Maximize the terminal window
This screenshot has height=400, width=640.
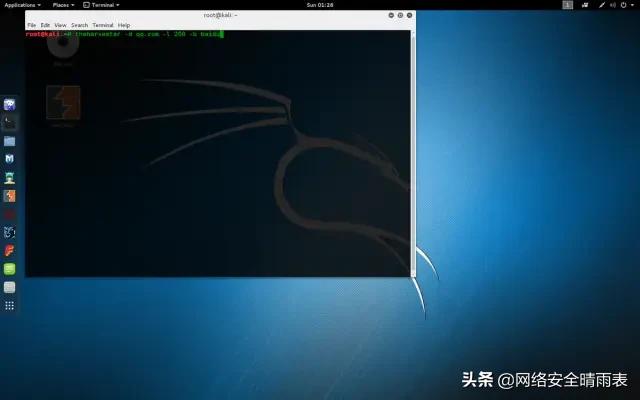(400, 15)
